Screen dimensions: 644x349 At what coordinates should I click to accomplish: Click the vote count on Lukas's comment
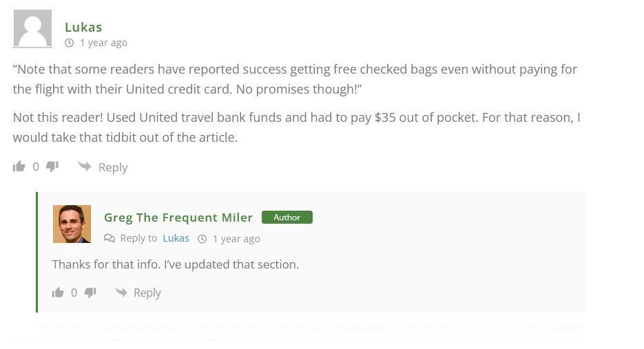(x=36, y=167)
